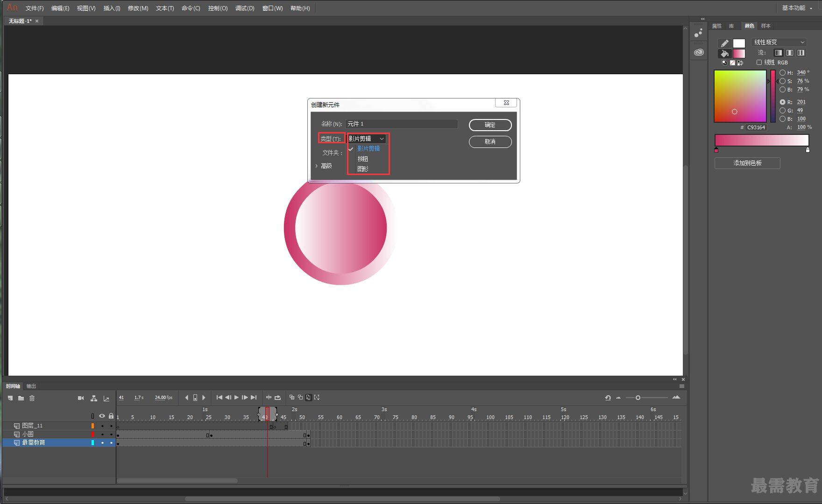The height and width of the screenshot is (504, 822).
Task: Click 添加到色板 button
Action: (x=747, y=163)
